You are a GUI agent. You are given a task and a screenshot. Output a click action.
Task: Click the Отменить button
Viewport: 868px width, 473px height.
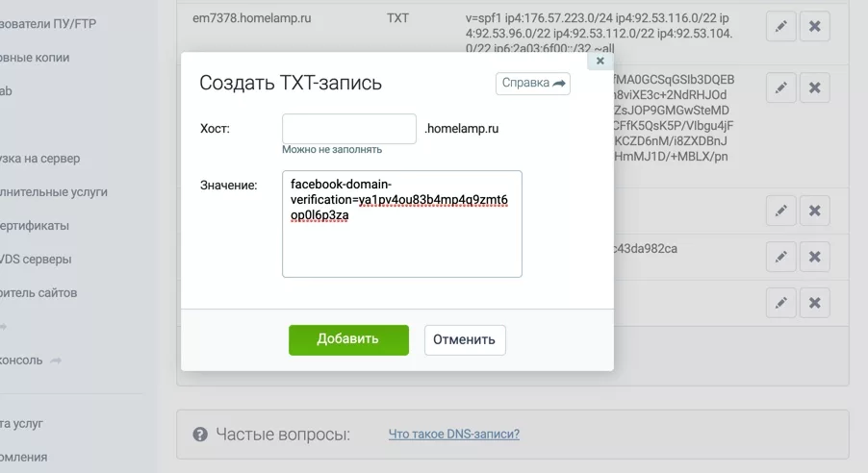pos(465,339)
